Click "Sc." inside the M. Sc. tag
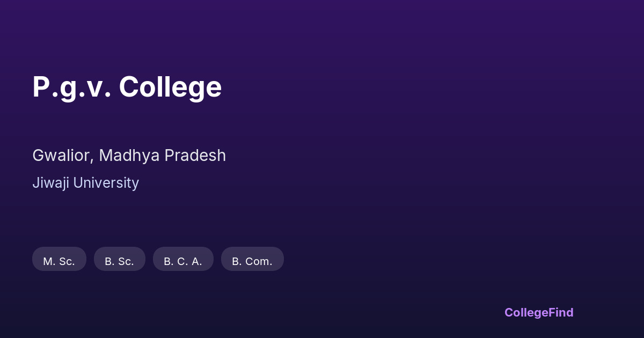 coord(67,261)
